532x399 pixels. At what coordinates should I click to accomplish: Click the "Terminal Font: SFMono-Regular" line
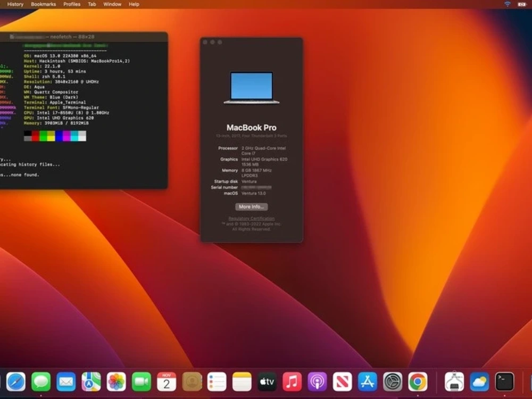[x=61, y=107]
